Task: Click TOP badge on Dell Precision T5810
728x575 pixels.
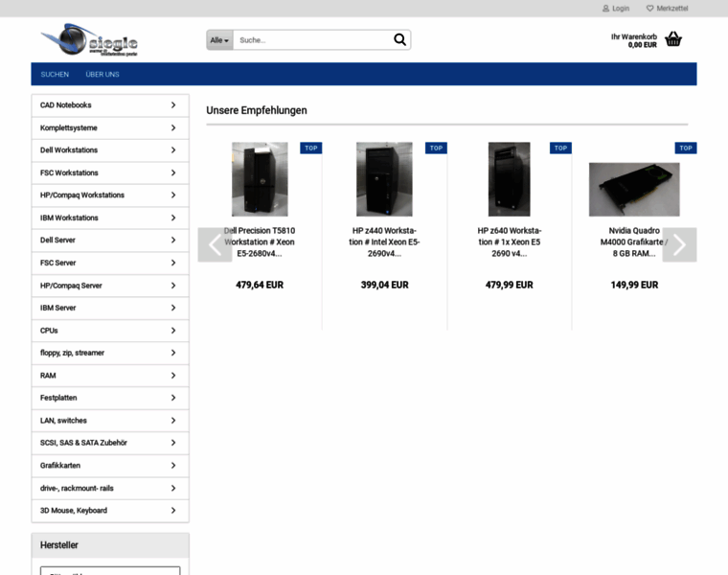Action: 311,149
